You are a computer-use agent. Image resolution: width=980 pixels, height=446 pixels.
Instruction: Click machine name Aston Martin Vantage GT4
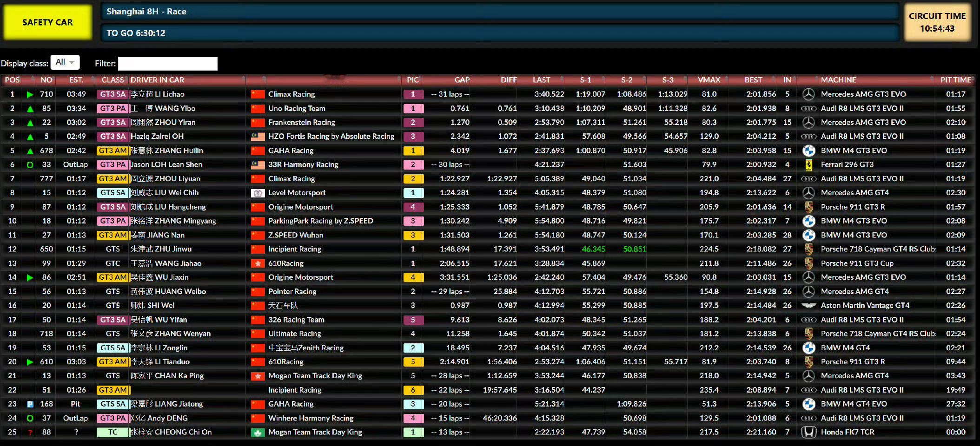click(865, 306)
